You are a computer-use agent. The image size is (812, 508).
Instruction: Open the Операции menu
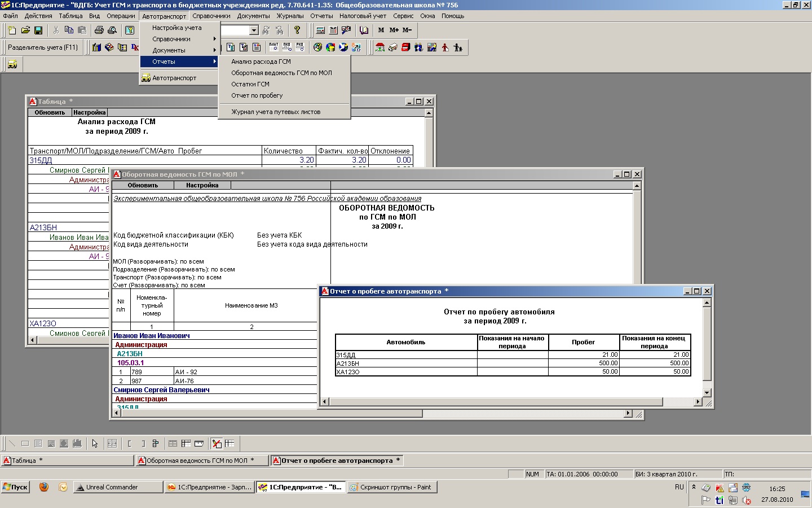[x=121, y=16]
